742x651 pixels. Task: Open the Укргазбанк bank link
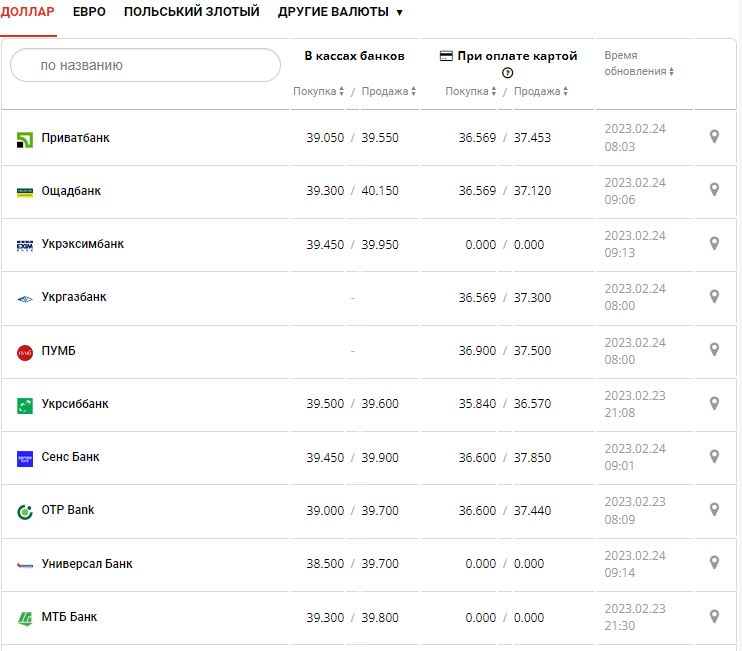click(x=74, y=297)
